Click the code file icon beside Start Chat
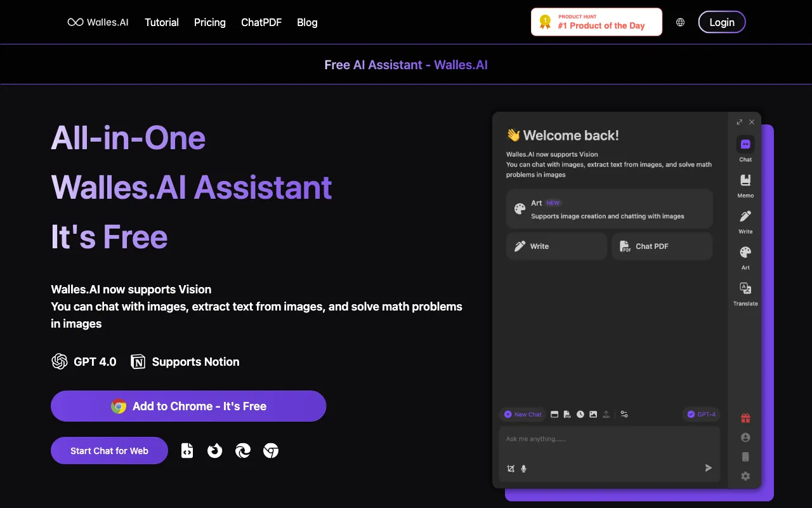Image resolution: width=812 pixels, height=508 pixels. [187, 451]
